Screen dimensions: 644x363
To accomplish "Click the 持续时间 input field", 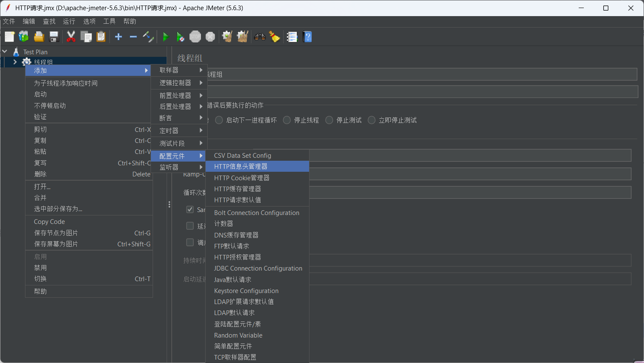I will (470, 260).
